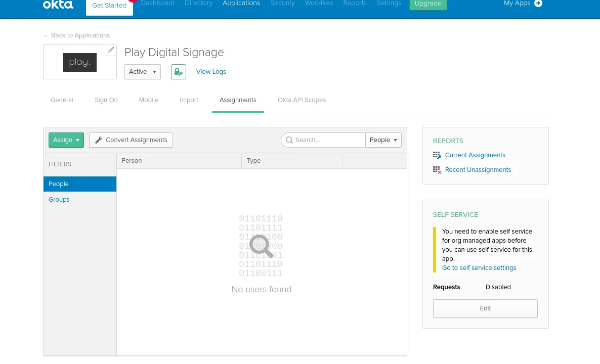Switch to the General tab

62,100
